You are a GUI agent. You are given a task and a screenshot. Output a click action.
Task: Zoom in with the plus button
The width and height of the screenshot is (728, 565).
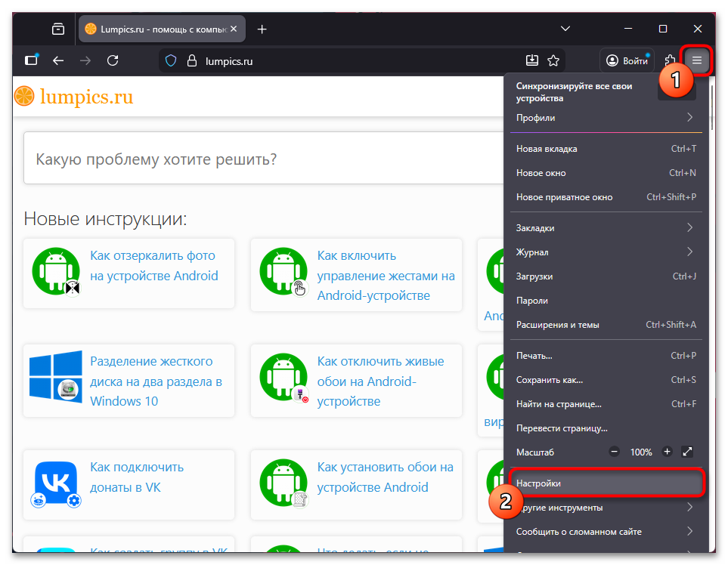point(667,452)
